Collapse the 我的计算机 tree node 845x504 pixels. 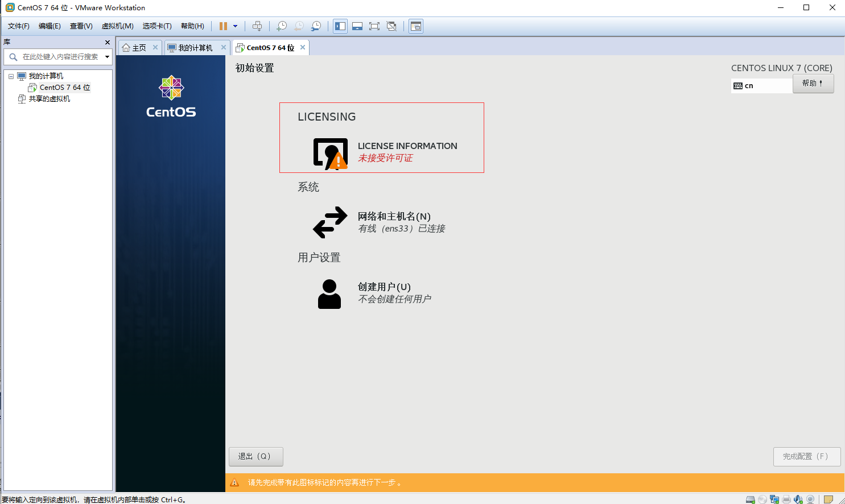point(11,76)
